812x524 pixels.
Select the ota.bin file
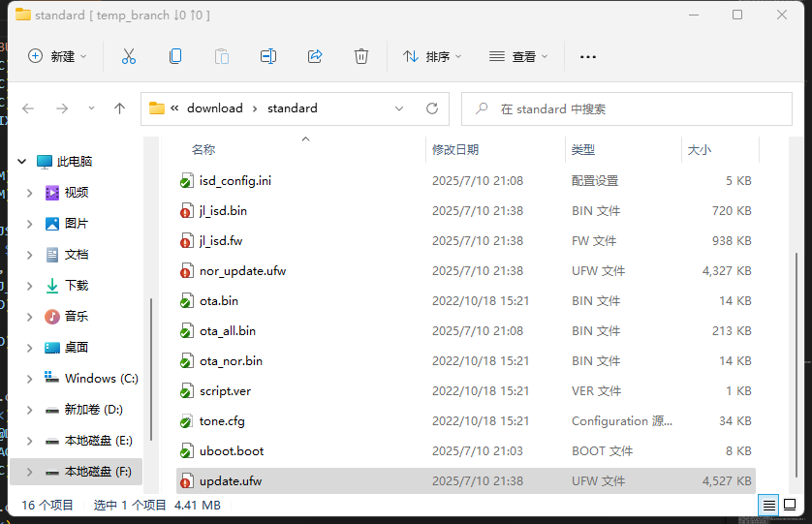point(465,301)
